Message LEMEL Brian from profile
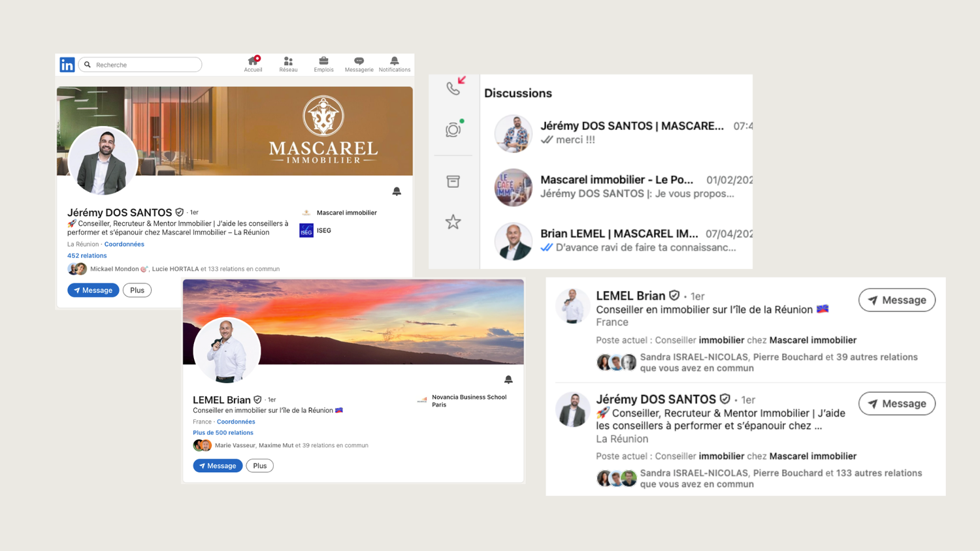Image resolution: width=980 pixels, height=551 pixels. click(x=218, y=465)
